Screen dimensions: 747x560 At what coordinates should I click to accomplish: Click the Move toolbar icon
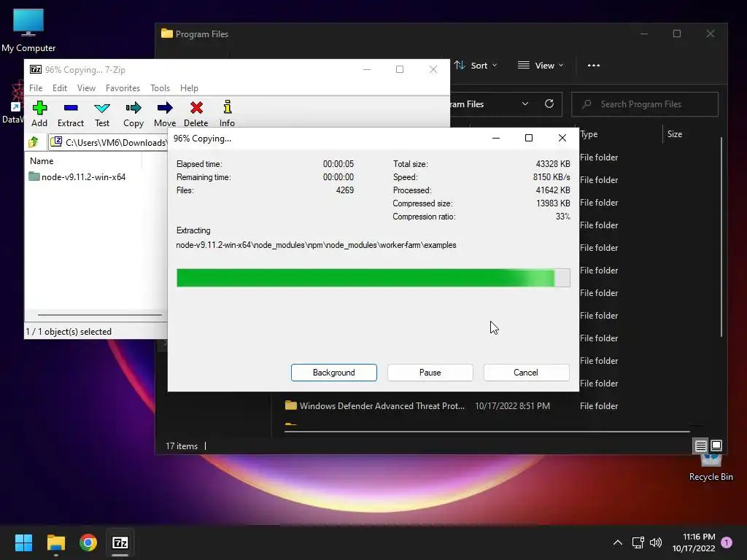point(165,114)
